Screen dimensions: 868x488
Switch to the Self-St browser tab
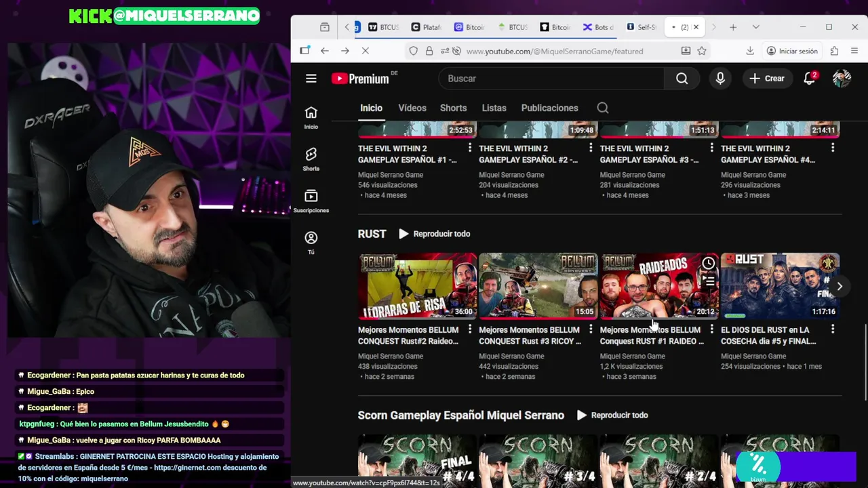[x=642, y=27]
